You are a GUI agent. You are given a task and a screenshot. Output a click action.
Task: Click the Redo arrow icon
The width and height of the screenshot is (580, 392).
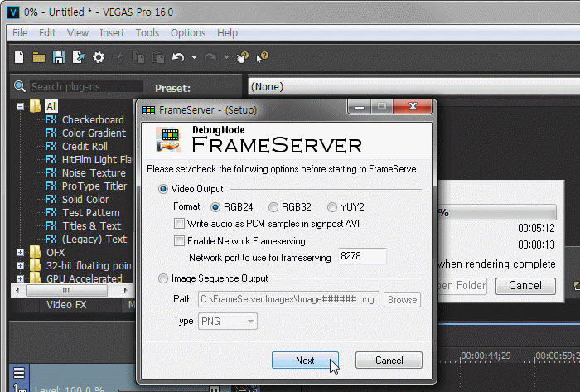[210, 57]
